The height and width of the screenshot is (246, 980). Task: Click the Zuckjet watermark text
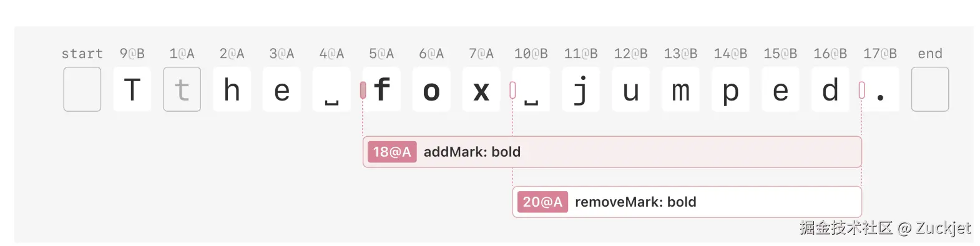943,228
